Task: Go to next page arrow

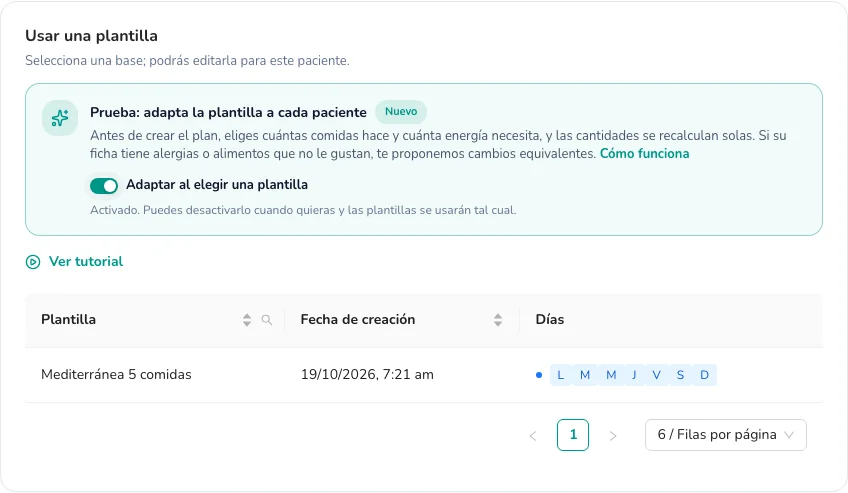Action: tap(613, 436)
